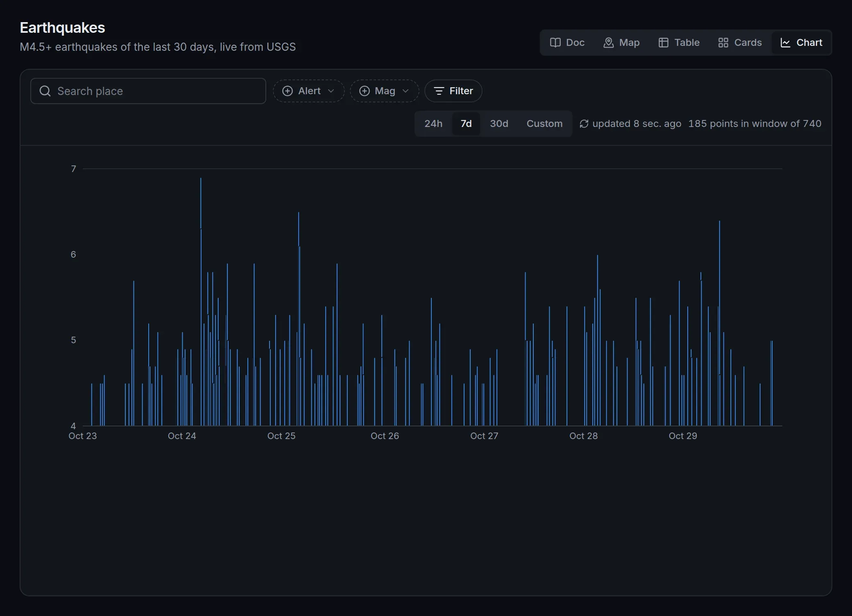
Task: Open the Filter button
Action: [x=453, y=91]
